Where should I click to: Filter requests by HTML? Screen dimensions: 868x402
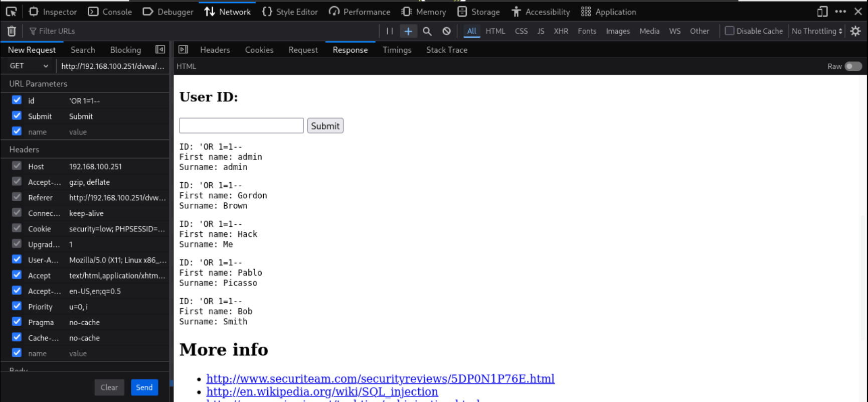495,31
